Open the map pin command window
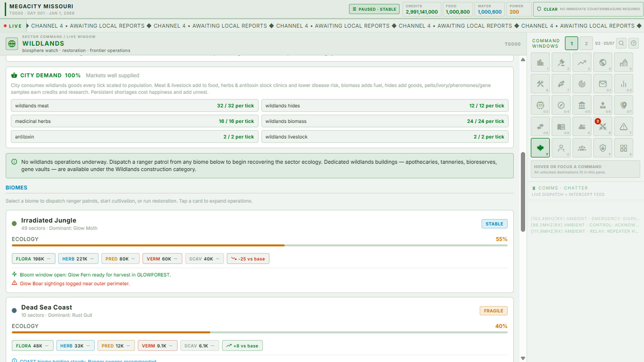The width and height of the screenshot is (644, 362). pos(623,105)
